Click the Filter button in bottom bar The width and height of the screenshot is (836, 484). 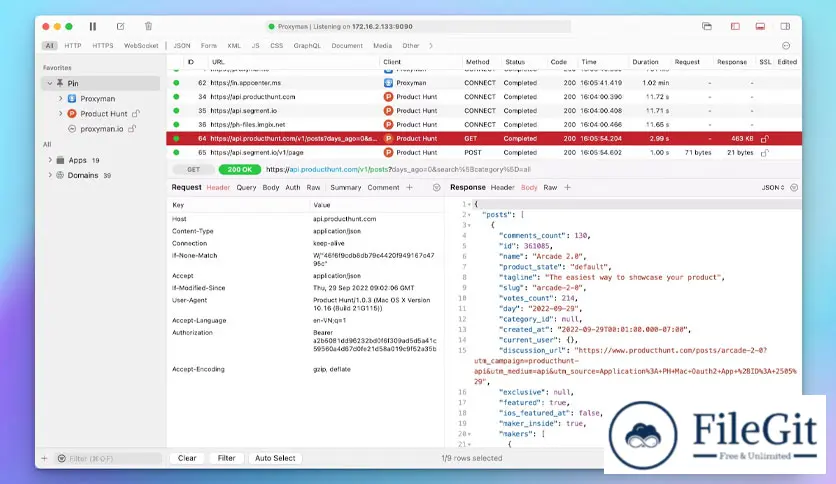tap(227, 458)
